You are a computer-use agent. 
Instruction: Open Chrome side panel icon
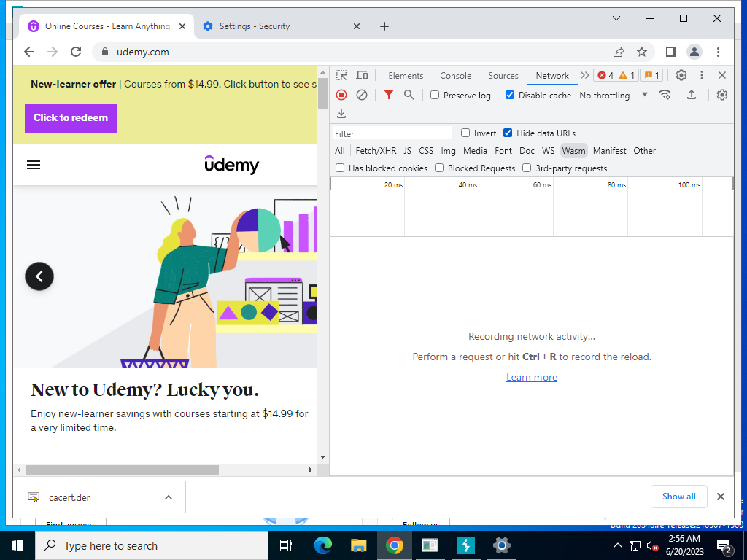tap(671, 52)
